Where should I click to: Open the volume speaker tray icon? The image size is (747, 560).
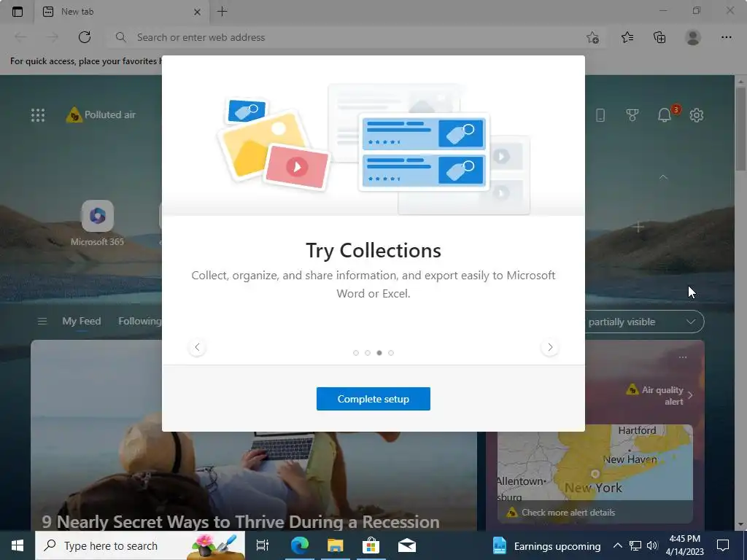[651, 545]
